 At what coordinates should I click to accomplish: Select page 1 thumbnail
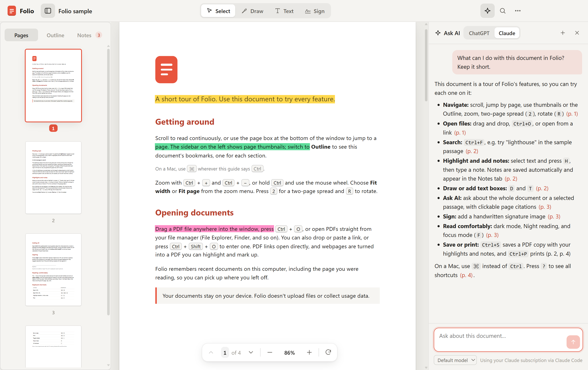click(53, 86)
